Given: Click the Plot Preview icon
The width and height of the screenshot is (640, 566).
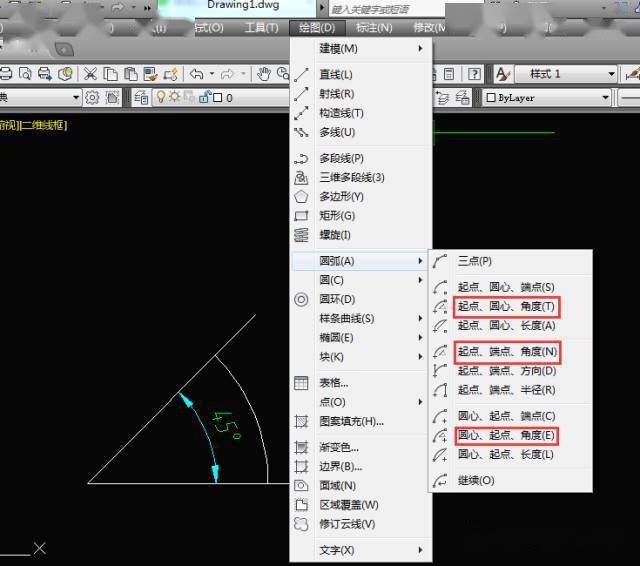Looking at the screenshot, I should 25,74.
